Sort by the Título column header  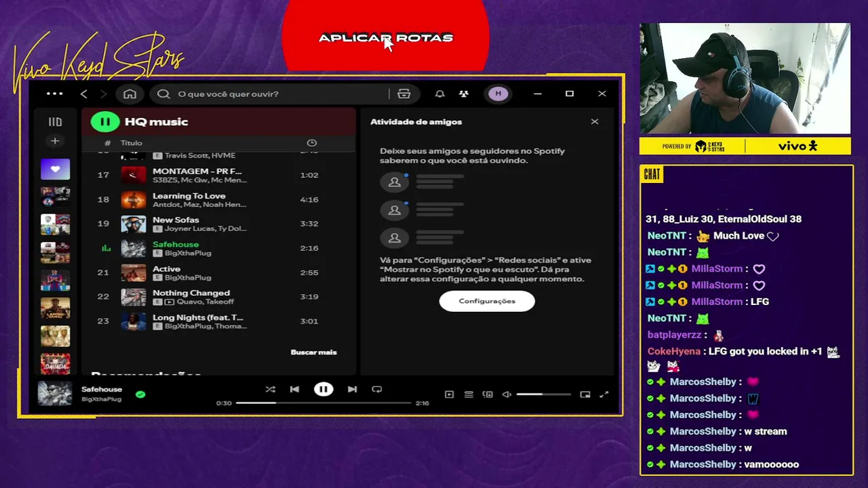(x=132, y=143)
